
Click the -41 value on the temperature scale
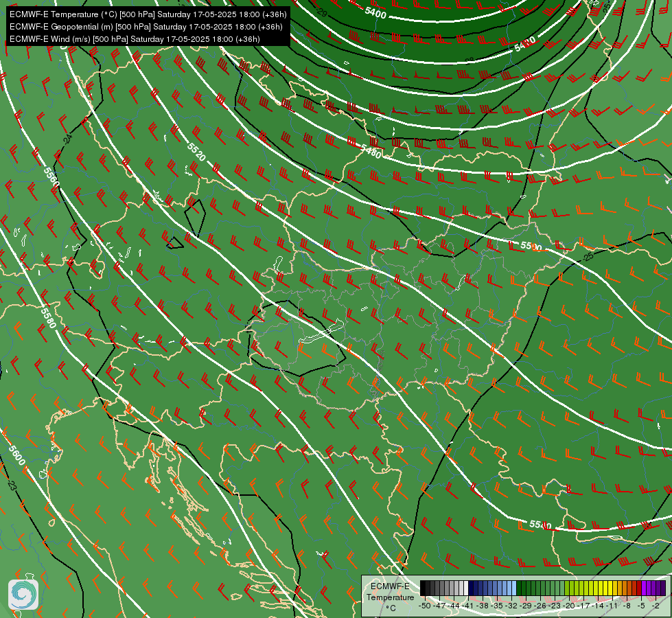click(x=467, y=606)
